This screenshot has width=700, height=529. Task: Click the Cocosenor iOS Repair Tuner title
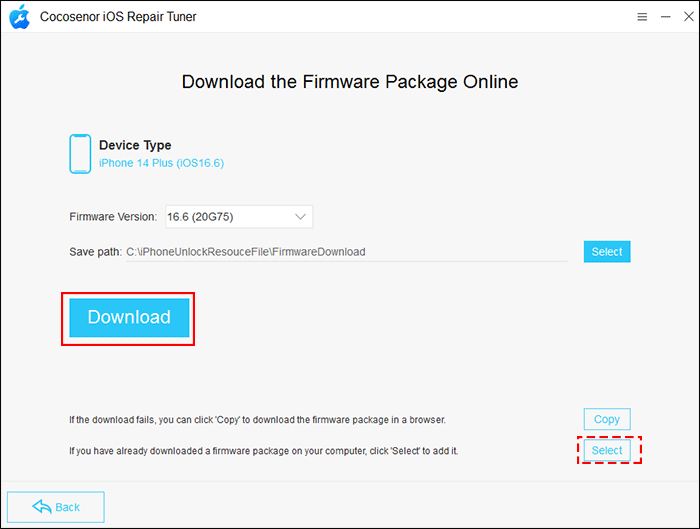(118, 17)
